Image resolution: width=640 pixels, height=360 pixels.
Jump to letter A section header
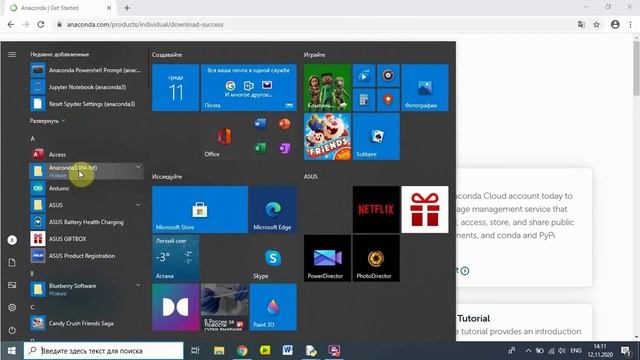pyautogui.click(x=33, y=139)
